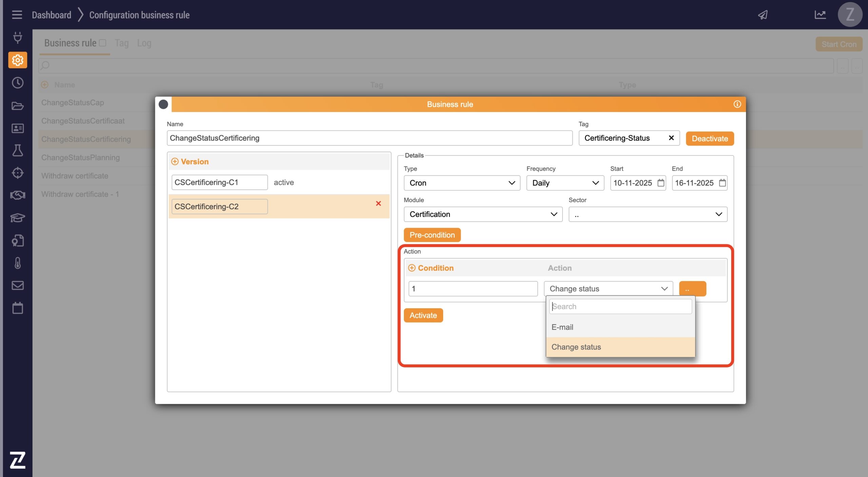Click the handshake sidebar icon

(x=18, y=195)
